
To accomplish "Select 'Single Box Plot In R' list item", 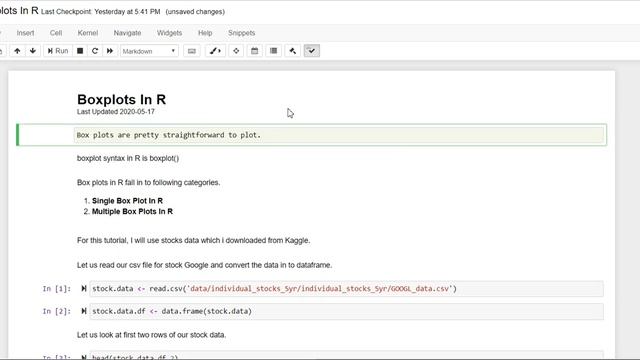I will [x=127, y=201].
